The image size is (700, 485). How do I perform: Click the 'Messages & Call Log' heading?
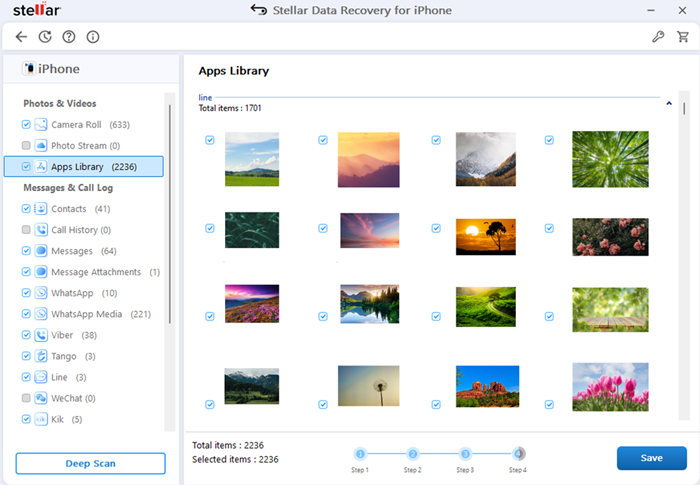[68, 188]
